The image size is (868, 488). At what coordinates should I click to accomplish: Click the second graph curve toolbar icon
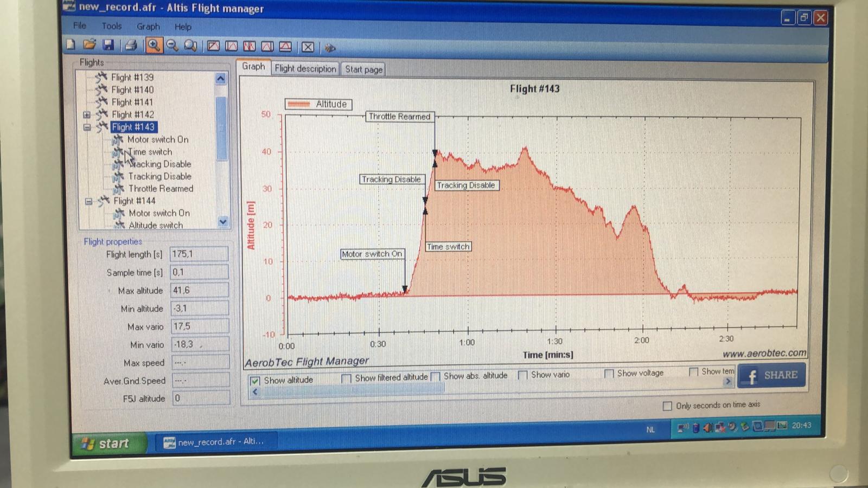tap(231, 46)
